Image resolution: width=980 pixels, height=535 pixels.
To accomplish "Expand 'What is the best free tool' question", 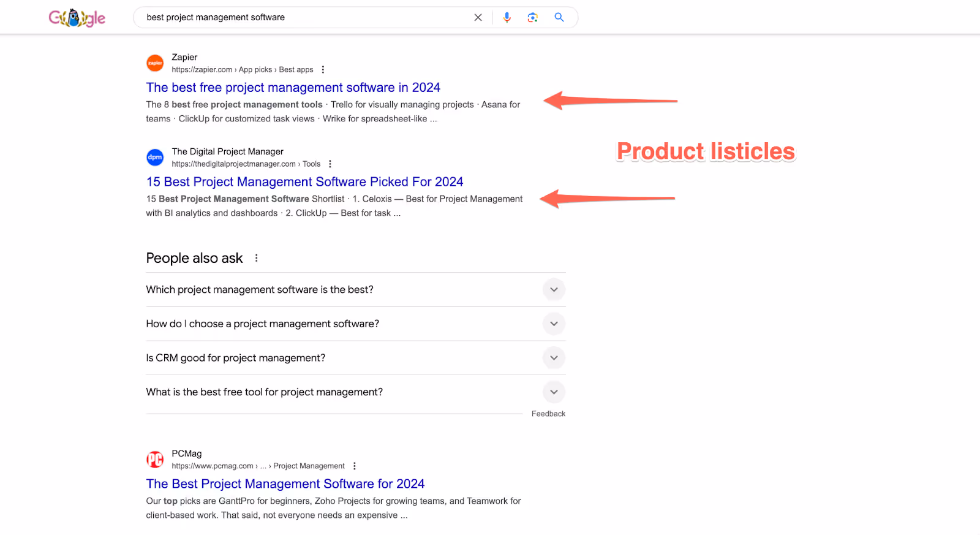I will pos(356,392).
